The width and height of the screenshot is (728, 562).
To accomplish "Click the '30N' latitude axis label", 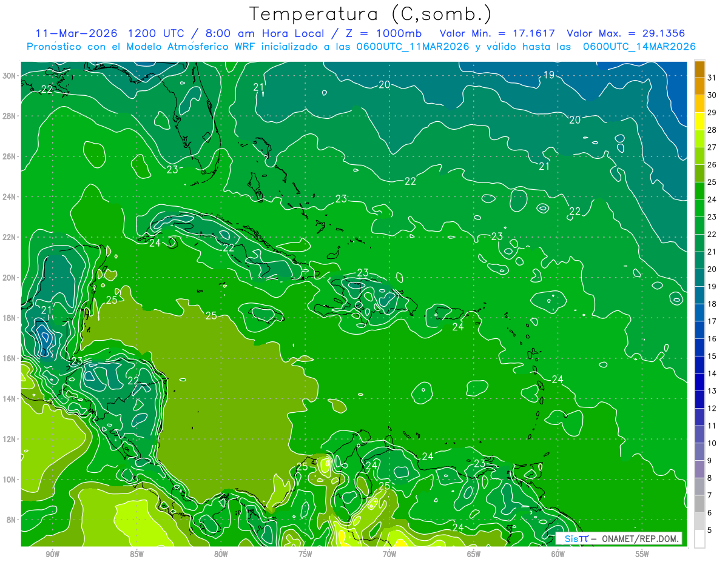I will [9, 76].
